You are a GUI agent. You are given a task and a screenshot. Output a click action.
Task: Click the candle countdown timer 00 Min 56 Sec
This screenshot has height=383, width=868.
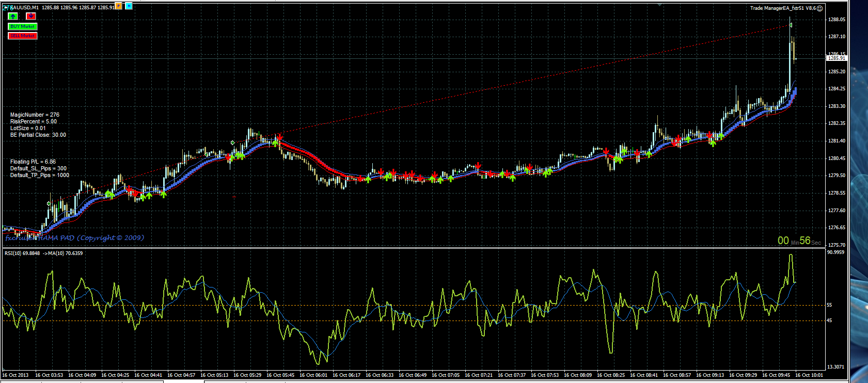(799, 241)
